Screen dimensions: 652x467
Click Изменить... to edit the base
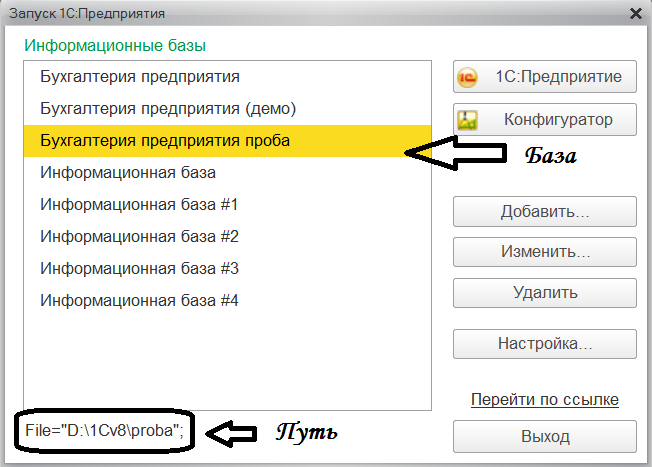[545, 252]
